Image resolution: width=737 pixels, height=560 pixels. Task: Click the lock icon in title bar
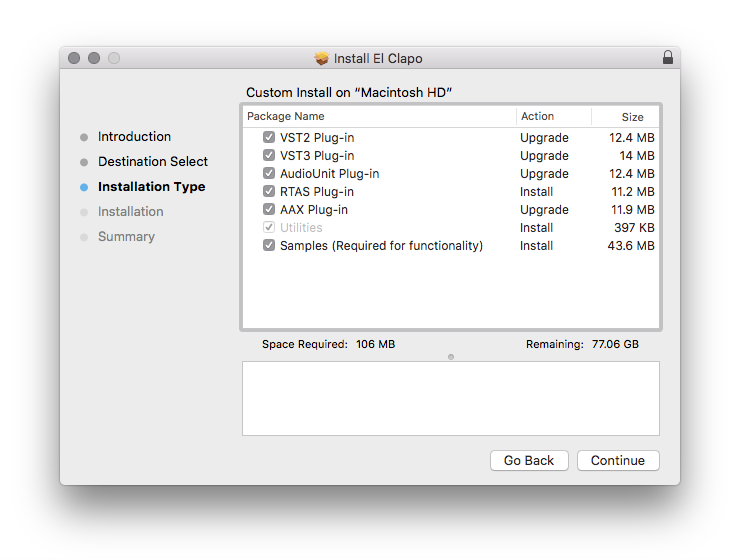[667, 58]
